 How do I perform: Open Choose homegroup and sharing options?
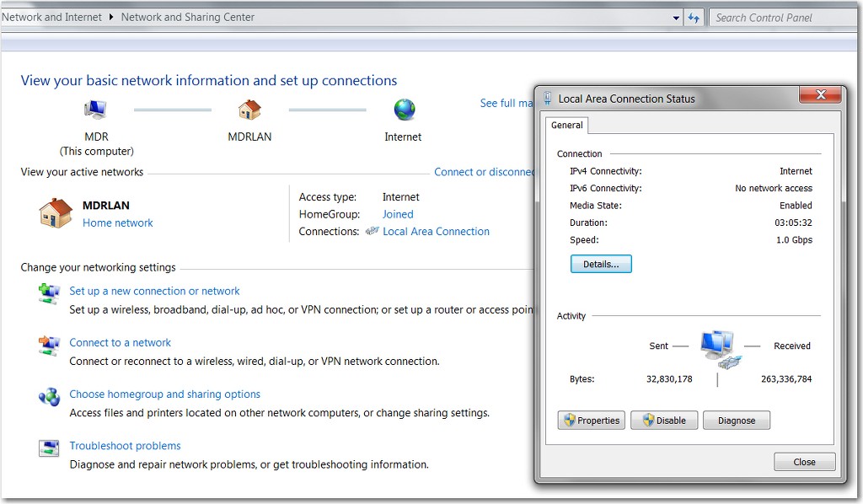point(164,394)
